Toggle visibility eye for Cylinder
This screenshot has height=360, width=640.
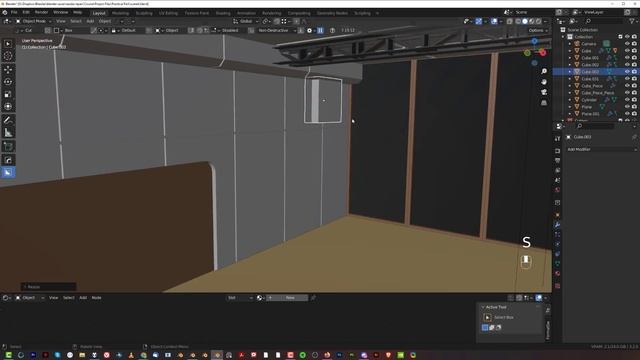tap(627, 100)
